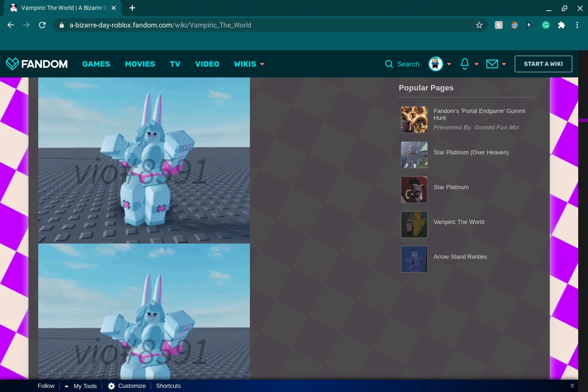The height and width of the screenshot is (392, 588).
Task: Click the page scrollbar thumb
Action: (583, 120)
